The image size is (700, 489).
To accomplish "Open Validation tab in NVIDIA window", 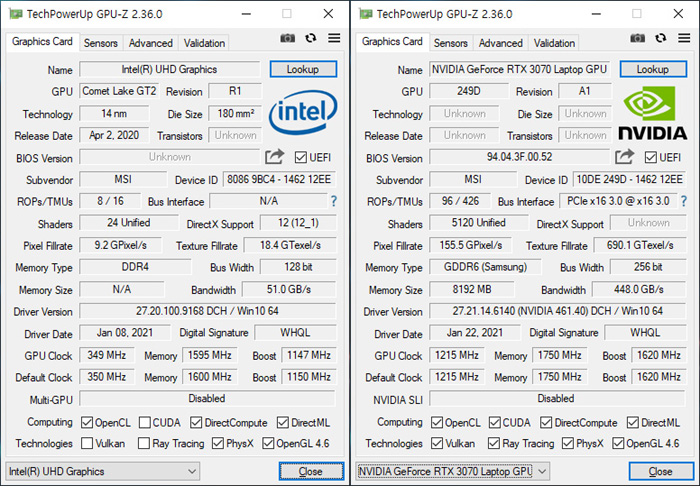I will pos(554,43).
